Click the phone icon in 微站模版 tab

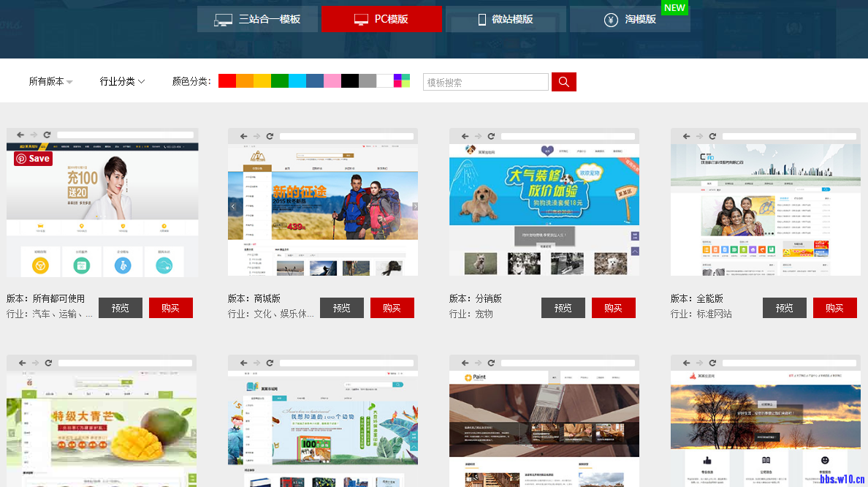[481, 20]
